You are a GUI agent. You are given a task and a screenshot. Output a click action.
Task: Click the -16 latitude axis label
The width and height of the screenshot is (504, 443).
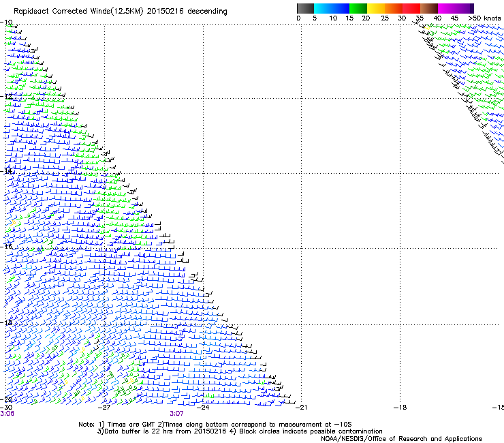point(7,247)
